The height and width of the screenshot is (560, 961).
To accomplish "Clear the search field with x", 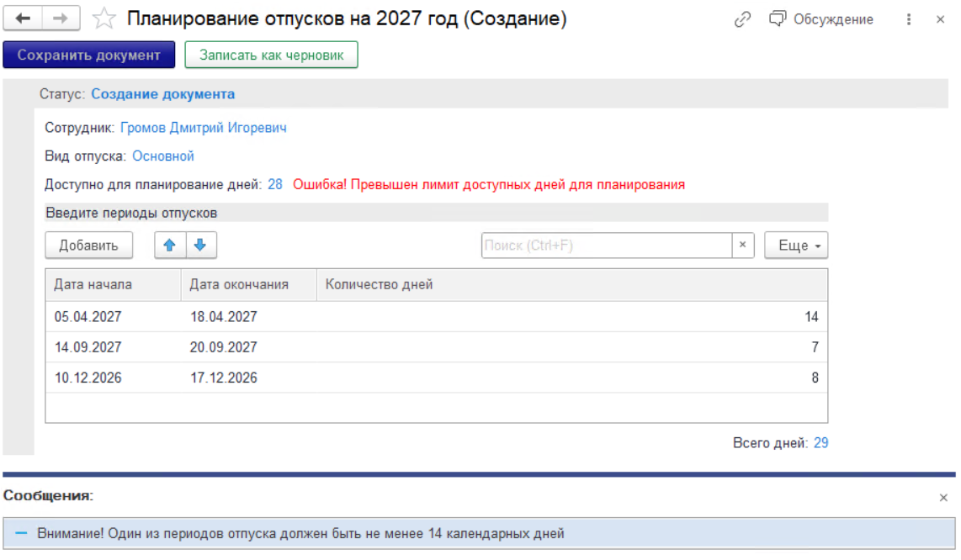I will 743,245.
